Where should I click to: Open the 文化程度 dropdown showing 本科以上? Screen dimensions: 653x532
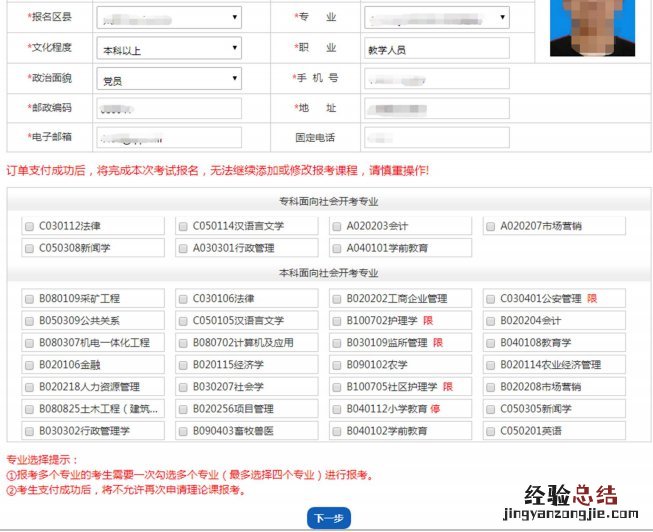169,48
